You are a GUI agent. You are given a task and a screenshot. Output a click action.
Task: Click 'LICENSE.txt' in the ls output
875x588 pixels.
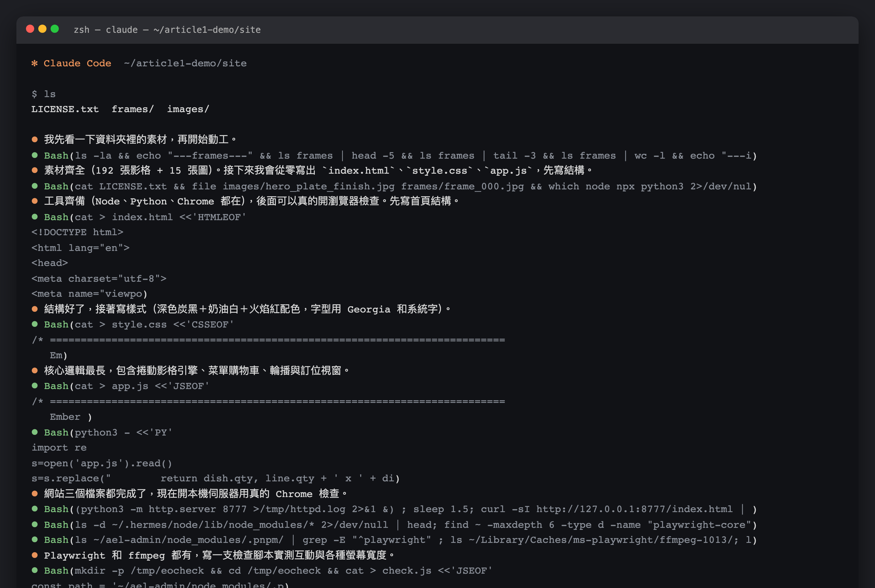pos(65,109)
